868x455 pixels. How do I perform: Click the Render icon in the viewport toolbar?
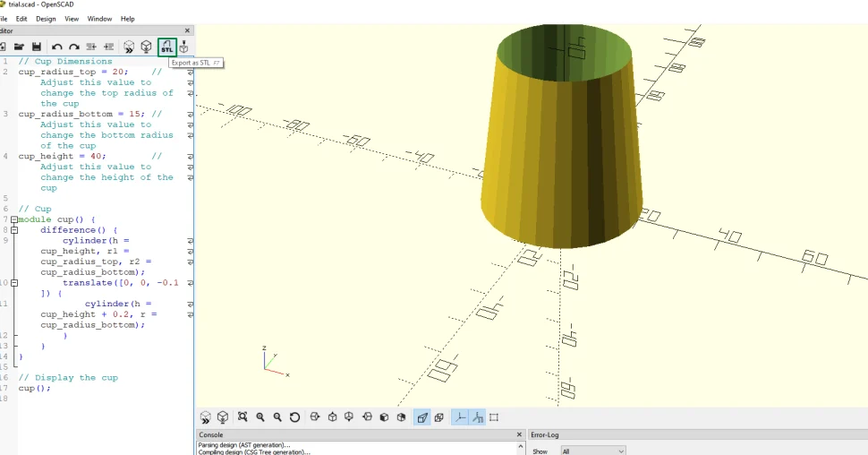click(223, 417)
